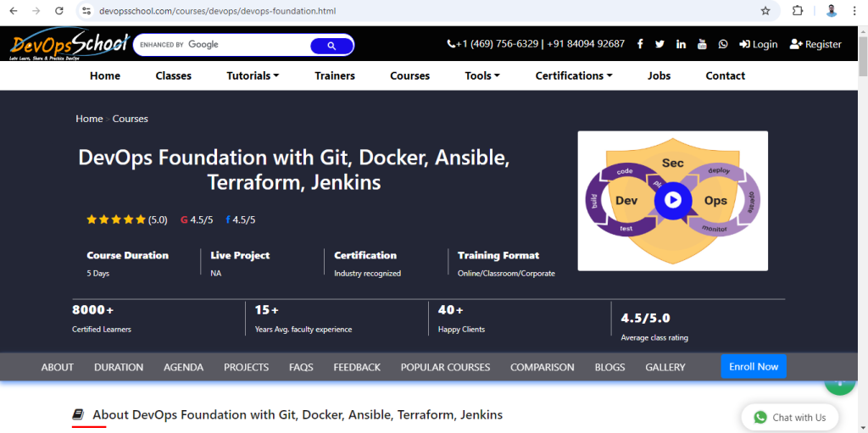The height and width of the screenshot is (433, 868).
Task: Play the DevSecOps course video
Action: click(672, 200)
